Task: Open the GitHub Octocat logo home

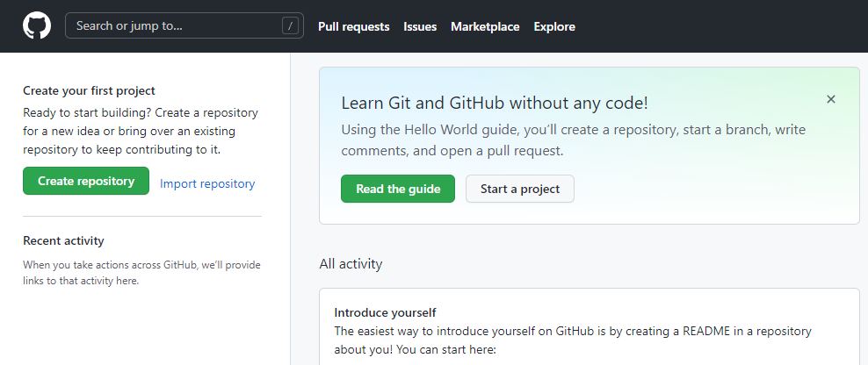Action: [x=37, y=26]
